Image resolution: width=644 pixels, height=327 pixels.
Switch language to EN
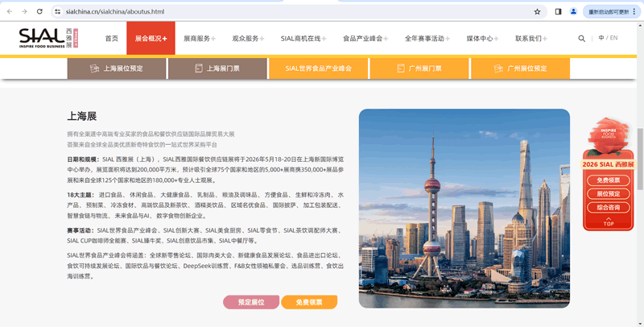pyautogui.click(x=613, y=38)
